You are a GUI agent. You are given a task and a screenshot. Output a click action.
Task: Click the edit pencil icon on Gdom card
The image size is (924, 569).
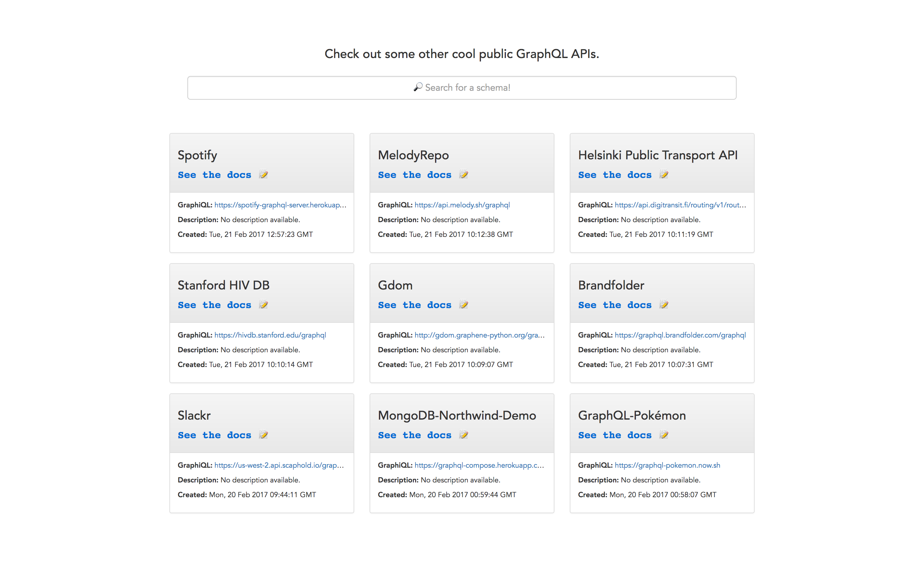pyautogui.click(x=464, y=305)
